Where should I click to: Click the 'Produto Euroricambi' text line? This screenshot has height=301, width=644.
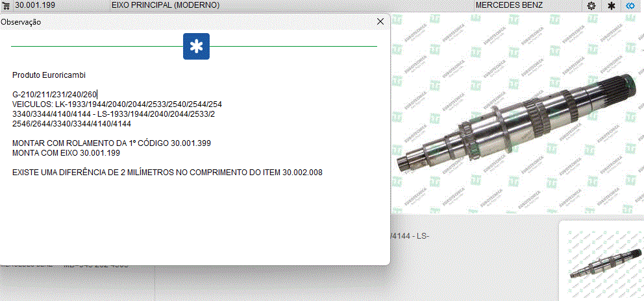point(49,75)
